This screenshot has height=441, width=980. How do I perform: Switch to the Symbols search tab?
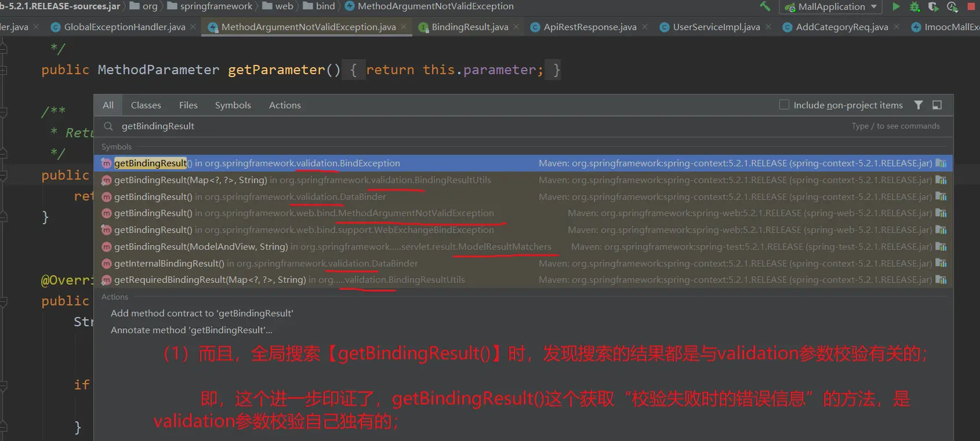[233, 105]
